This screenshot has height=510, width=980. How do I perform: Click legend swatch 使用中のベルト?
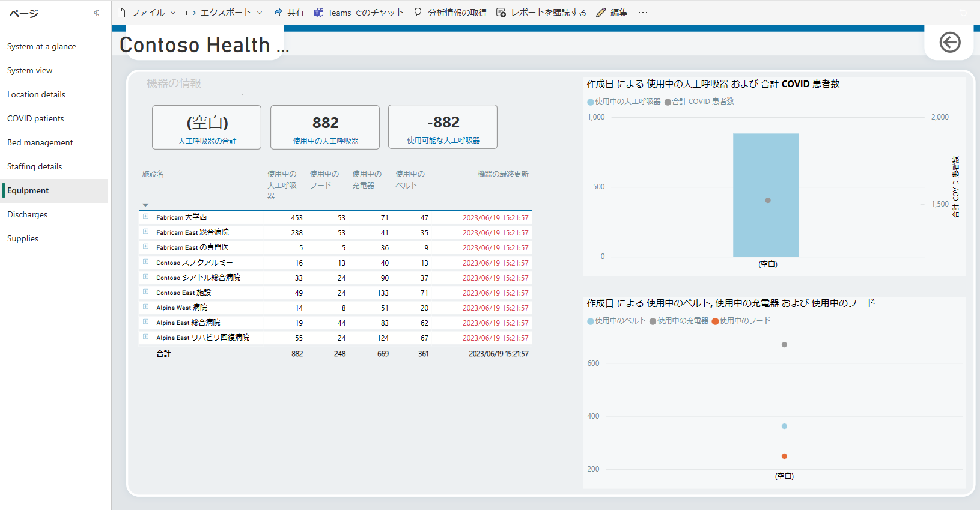pos(591,321)
